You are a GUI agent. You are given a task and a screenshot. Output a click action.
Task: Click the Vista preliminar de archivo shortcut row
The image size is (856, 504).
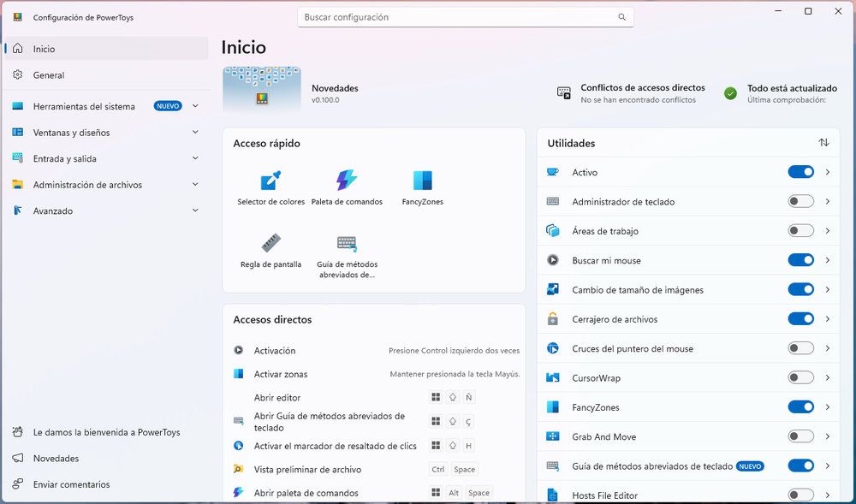point(376,469)
